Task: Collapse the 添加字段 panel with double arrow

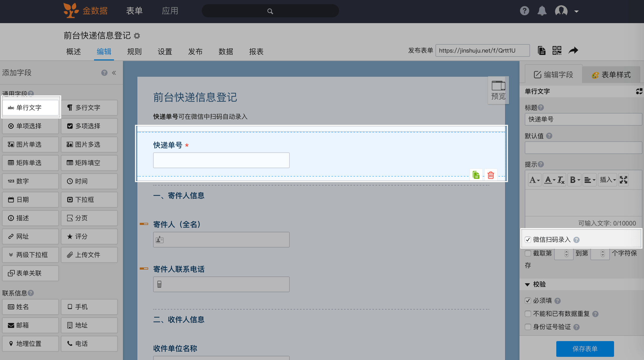Action: [114, 73]
